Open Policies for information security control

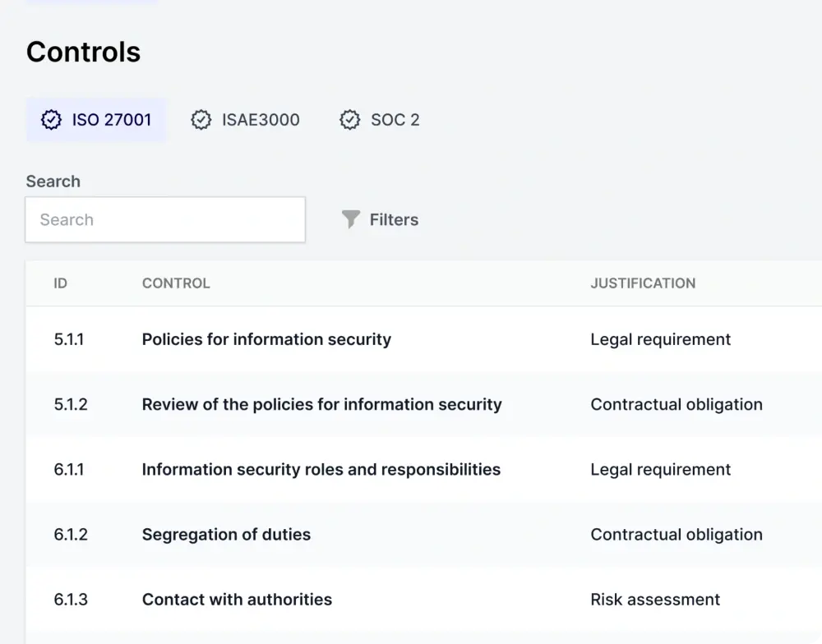pos(266,339)
